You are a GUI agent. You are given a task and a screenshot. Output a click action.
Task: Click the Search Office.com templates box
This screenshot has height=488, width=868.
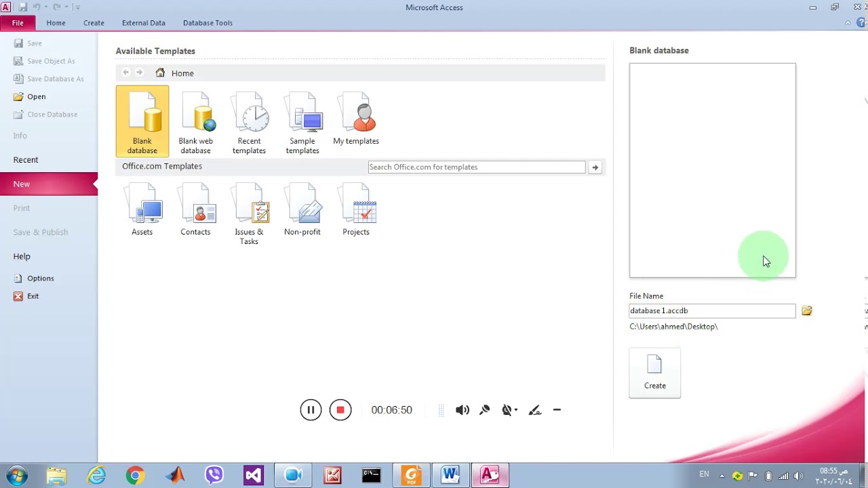tap(477, 167)
